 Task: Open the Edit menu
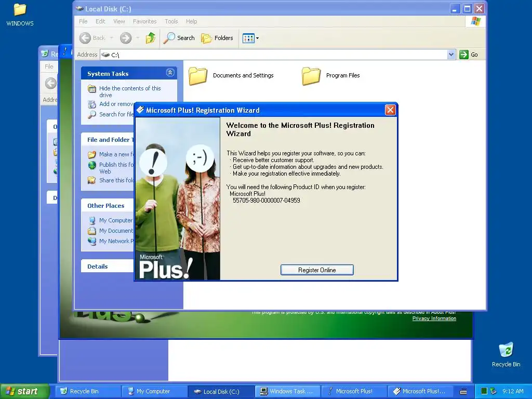[100, 21]
